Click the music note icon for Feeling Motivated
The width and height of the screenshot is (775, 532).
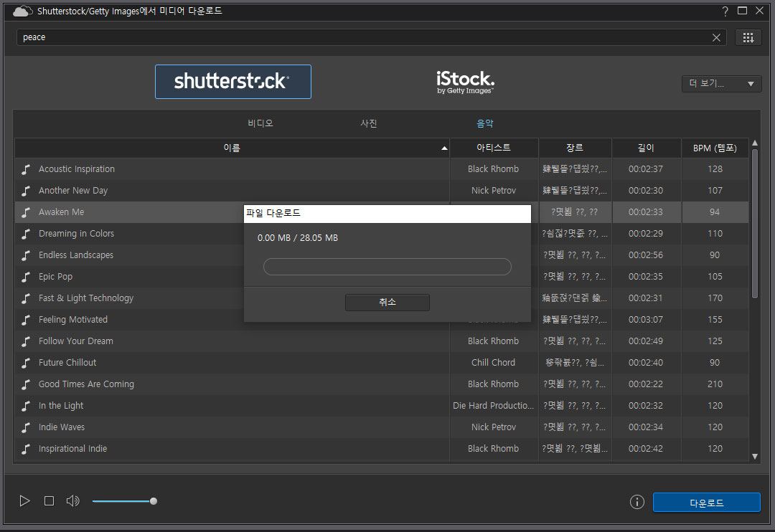[x=27, y=320]
